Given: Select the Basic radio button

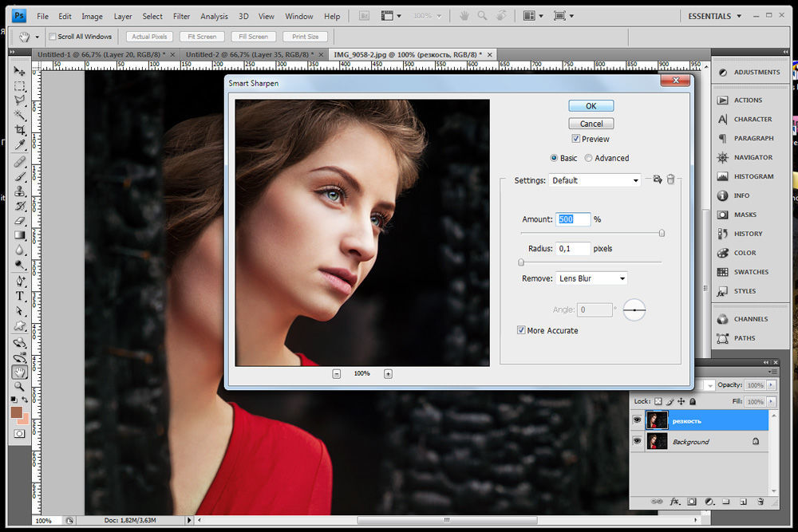Looking at the screenshot, I should tap(554, 158).
